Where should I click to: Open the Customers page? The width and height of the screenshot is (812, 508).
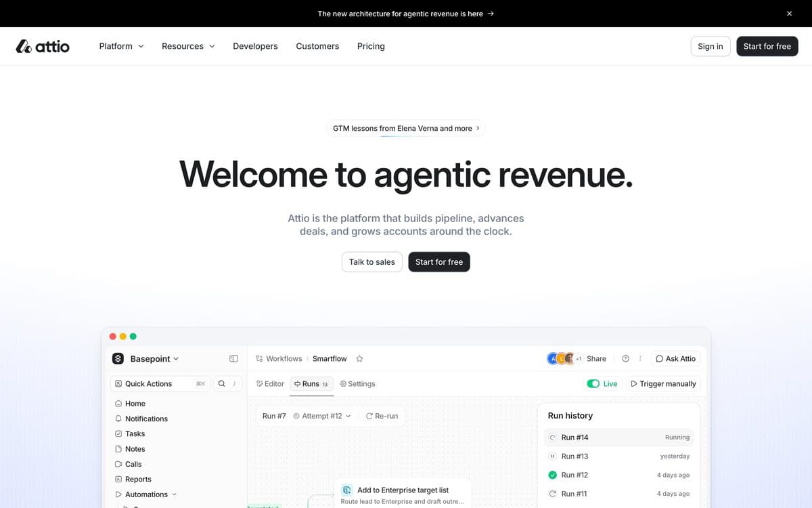317,46
